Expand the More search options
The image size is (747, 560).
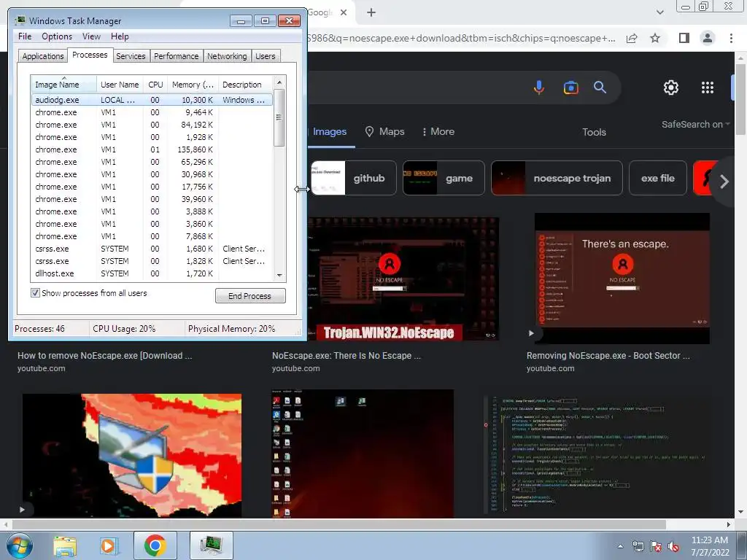438,131
